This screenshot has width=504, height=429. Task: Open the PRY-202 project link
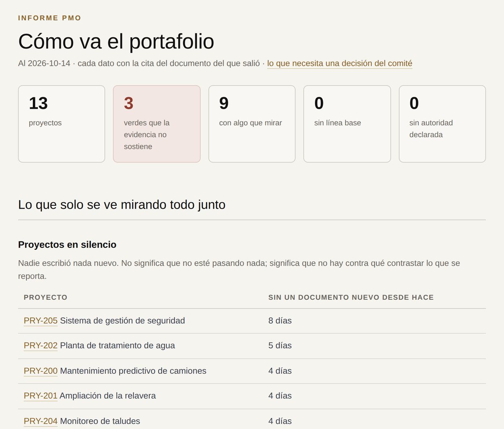(41, 345)
